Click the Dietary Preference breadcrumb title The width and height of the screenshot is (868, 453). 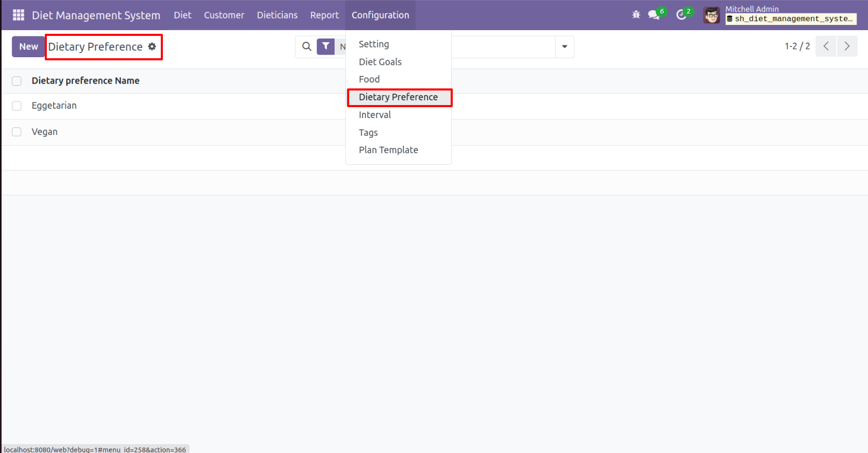click(x=95, y=47)
